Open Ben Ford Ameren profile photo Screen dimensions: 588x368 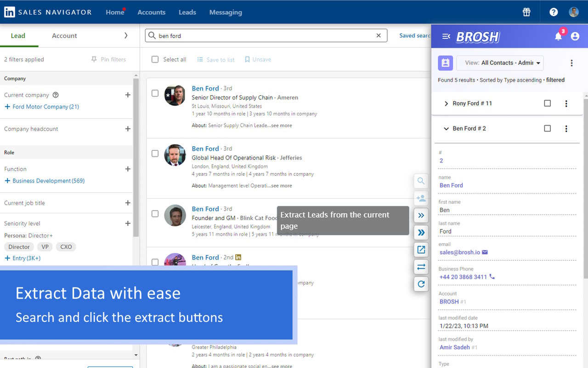coord(175,95)
